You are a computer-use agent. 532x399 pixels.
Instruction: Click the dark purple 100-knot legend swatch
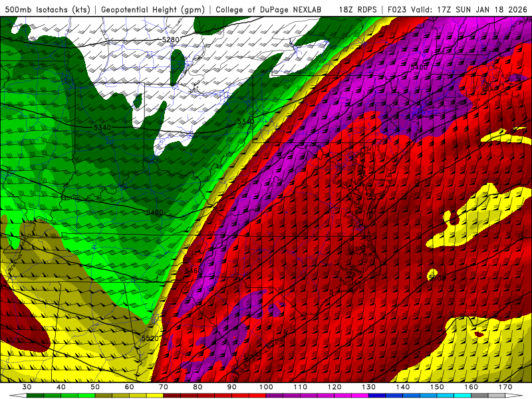click(275, 396)
